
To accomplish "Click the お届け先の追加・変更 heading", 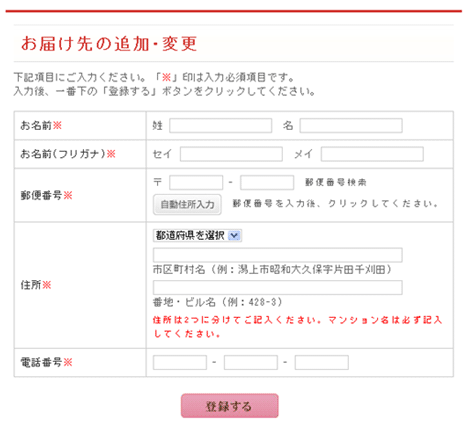I will pos(109,44).
